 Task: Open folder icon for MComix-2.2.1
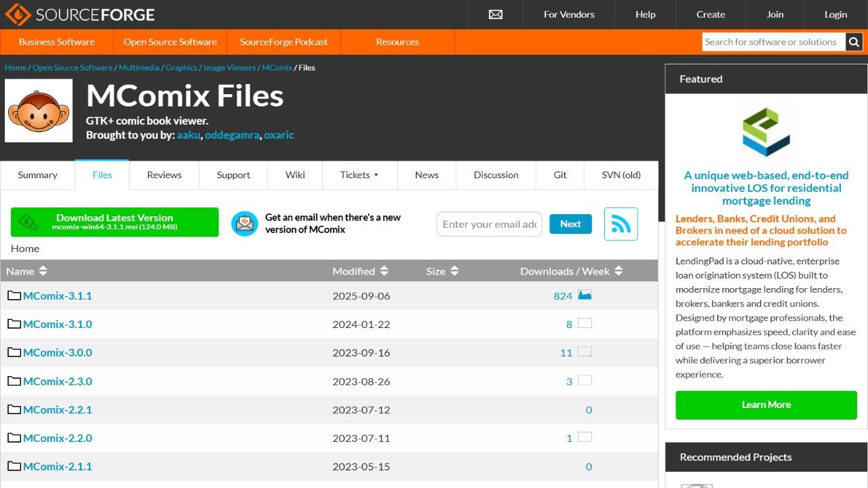(x=14, y=409)
